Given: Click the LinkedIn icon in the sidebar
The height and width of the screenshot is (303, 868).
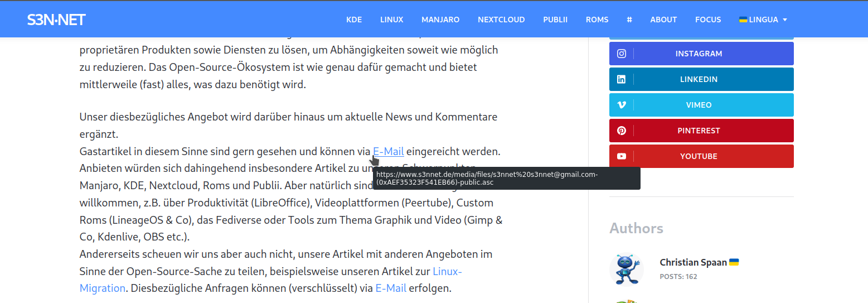Looking at the screenshot, I should coord(621,79).
